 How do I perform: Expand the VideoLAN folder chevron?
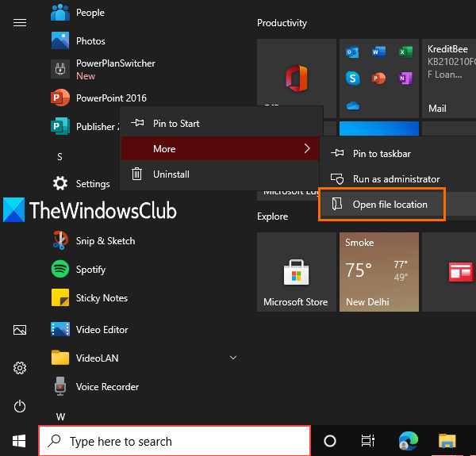[x=232, y=358]
